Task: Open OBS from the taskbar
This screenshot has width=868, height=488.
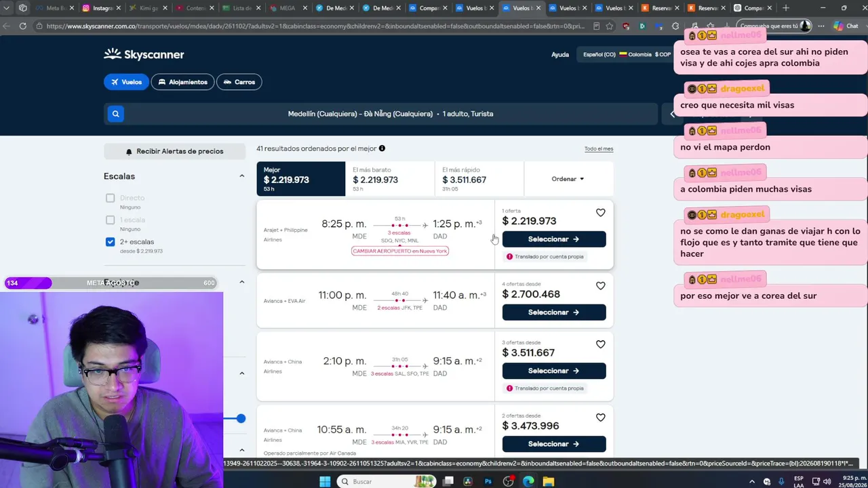Action: coord(508,481)
